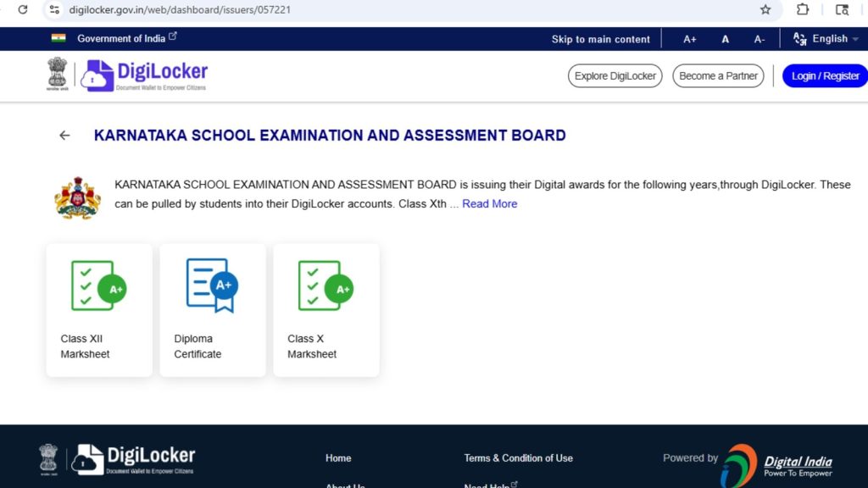
Task: Open Explore DigiLocker
Action: point(614,75)
